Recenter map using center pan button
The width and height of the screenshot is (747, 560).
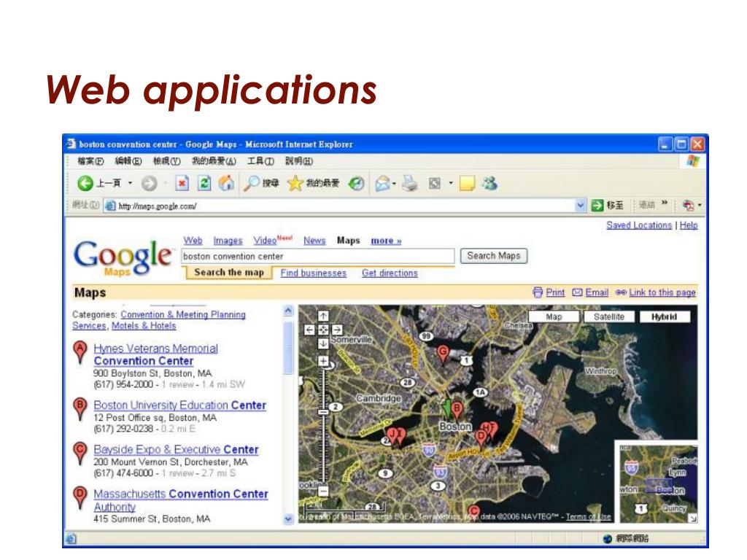[x=323, y=330]
